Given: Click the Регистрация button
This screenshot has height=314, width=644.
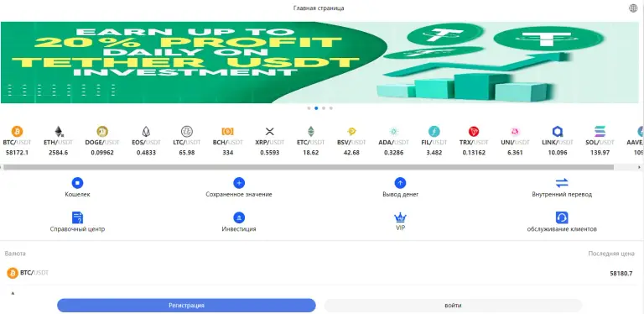Looking at the screenshot, I should coord(186,306).
